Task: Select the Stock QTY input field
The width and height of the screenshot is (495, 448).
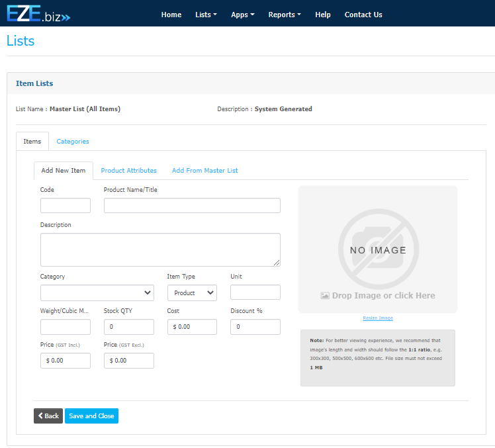Action: pos(128,327)
